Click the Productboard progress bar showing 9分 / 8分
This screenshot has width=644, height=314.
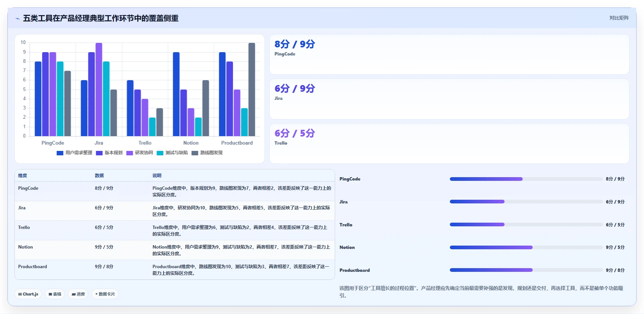[526, 270]
